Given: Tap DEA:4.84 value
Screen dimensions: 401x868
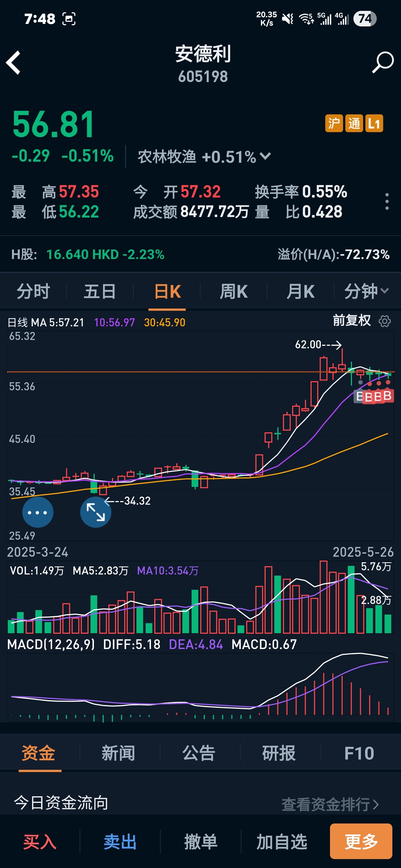Looking at the screenshot, I should click(x=195, y=644).
